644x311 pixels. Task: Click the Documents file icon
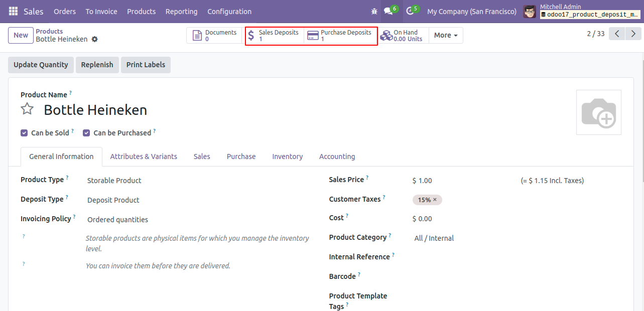click(198, 35)
